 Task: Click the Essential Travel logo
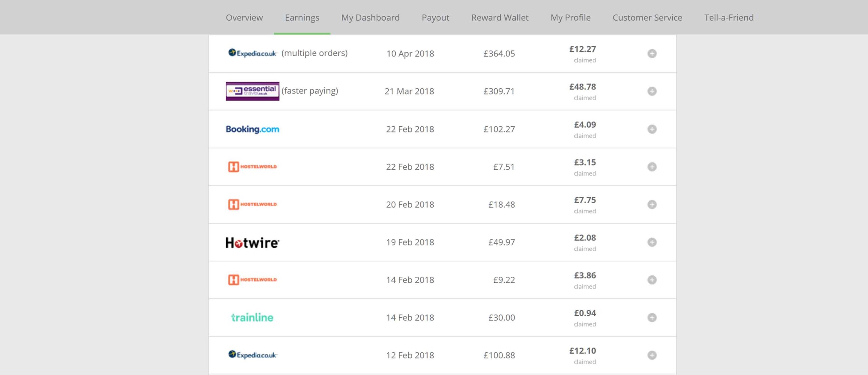252,91
